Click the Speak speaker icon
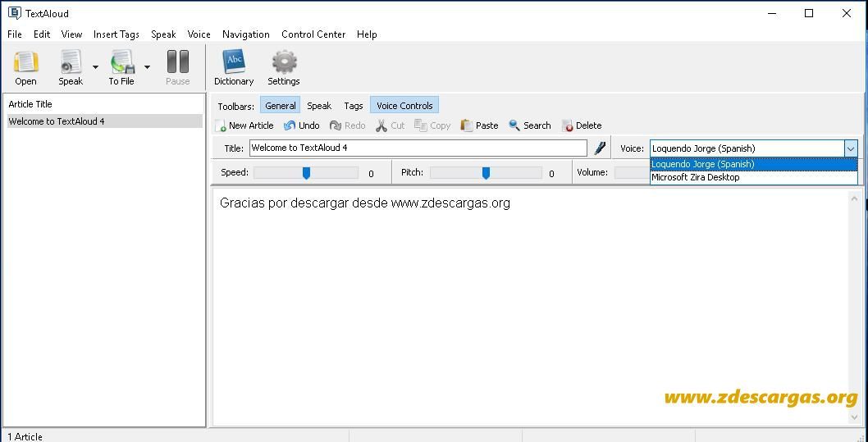This screenshot has height=442, width=868. point(71,62)
